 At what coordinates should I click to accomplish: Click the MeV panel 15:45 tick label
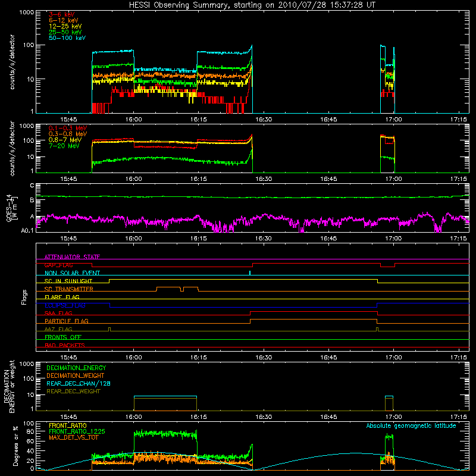click(68, 179)
